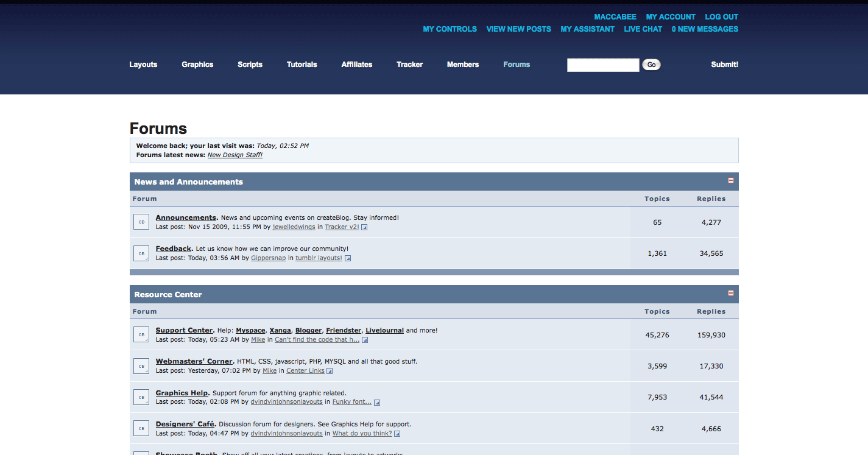Go to last post icon after What do you think?

point(397,434)
